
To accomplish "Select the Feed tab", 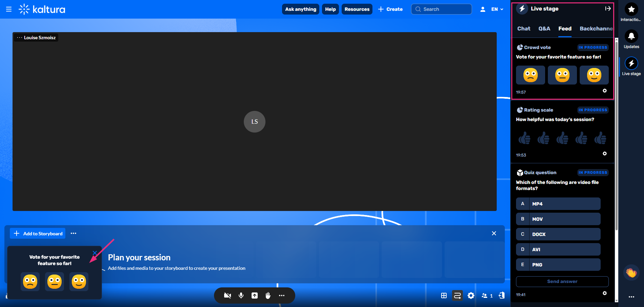I will [x=565, y=29].
